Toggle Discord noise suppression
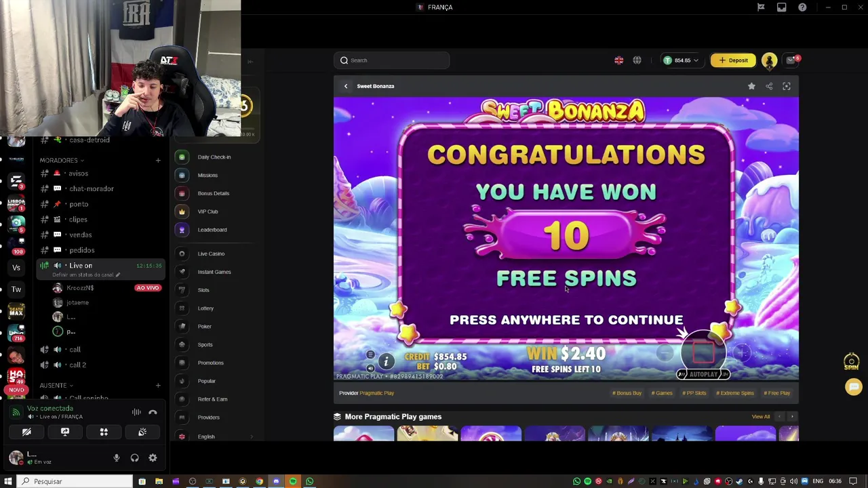This screenshot has width=868, height=488. [x=136, y=412]
